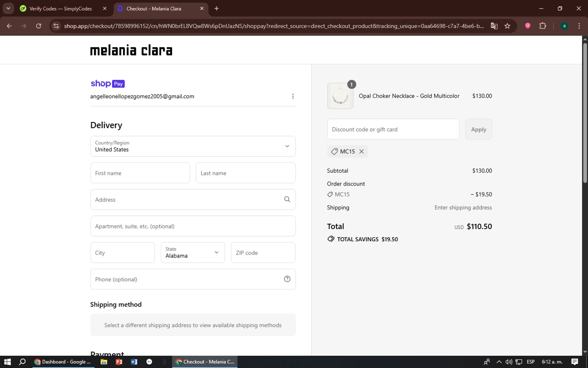Open File Explorer from the taskbar
Screen dimensions: 588x368
104,362
